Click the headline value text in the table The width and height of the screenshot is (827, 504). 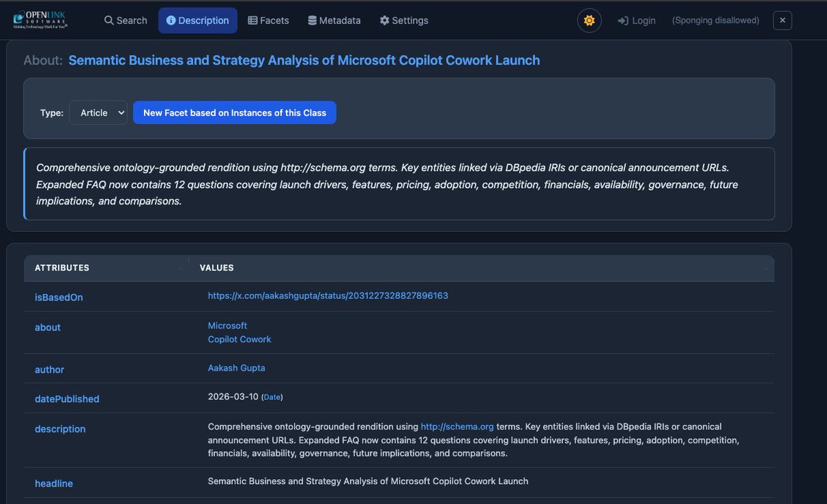click(368, 481)
